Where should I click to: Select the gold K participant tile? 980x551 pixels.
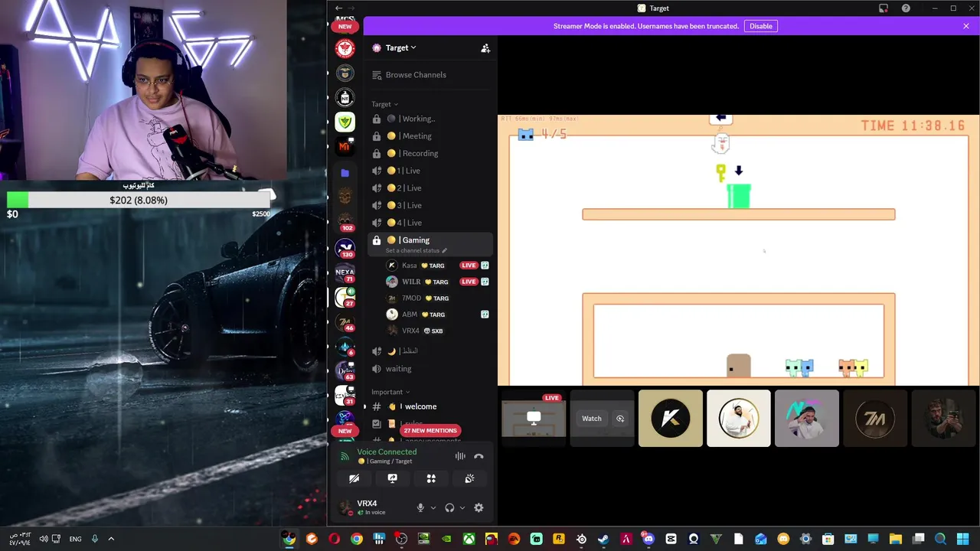click(670, 418)
